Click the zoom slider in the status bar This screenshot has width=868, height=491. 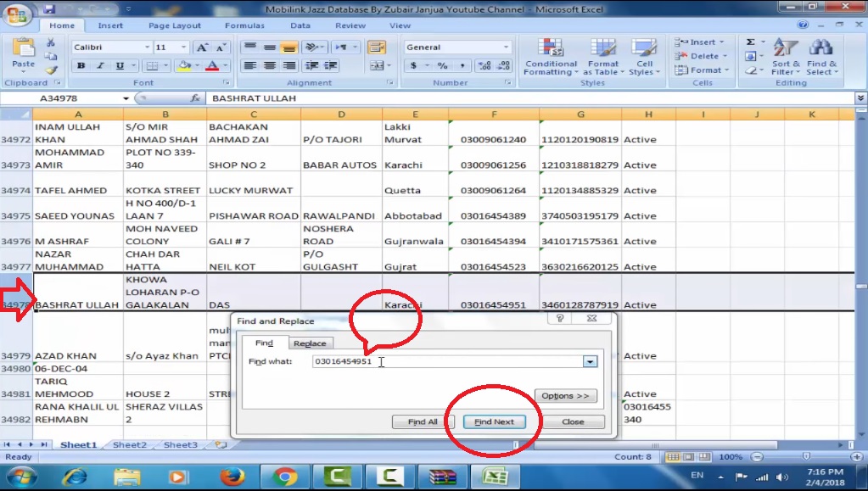(806, 457)
